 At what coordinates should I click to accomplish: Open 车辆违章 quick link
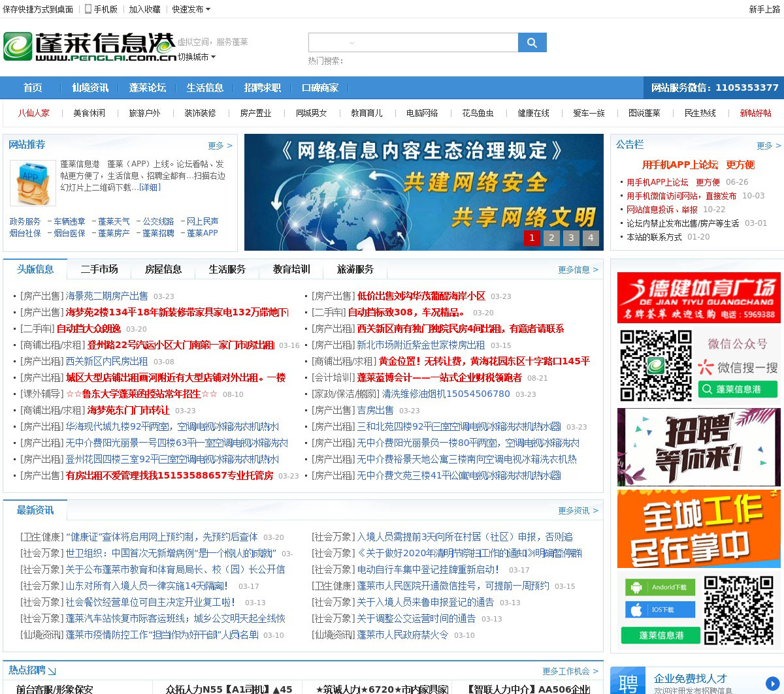[69, 221]
